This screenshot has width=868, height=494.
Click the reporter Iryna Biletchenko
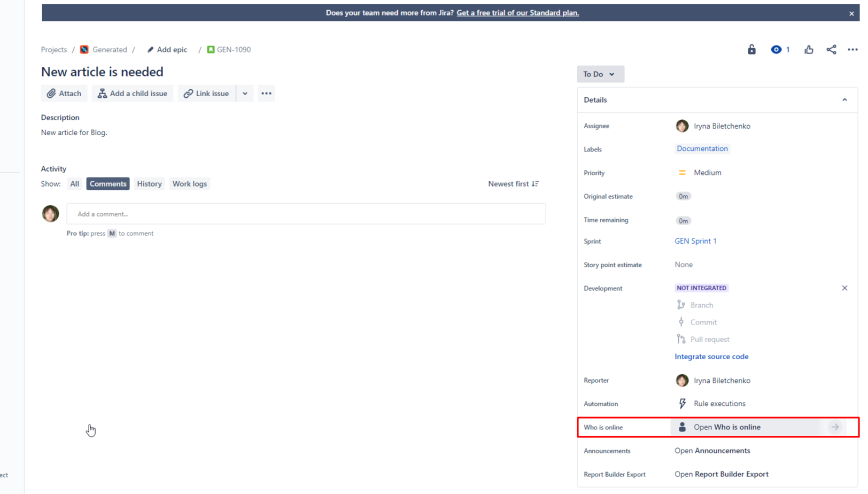coord(722,381)
